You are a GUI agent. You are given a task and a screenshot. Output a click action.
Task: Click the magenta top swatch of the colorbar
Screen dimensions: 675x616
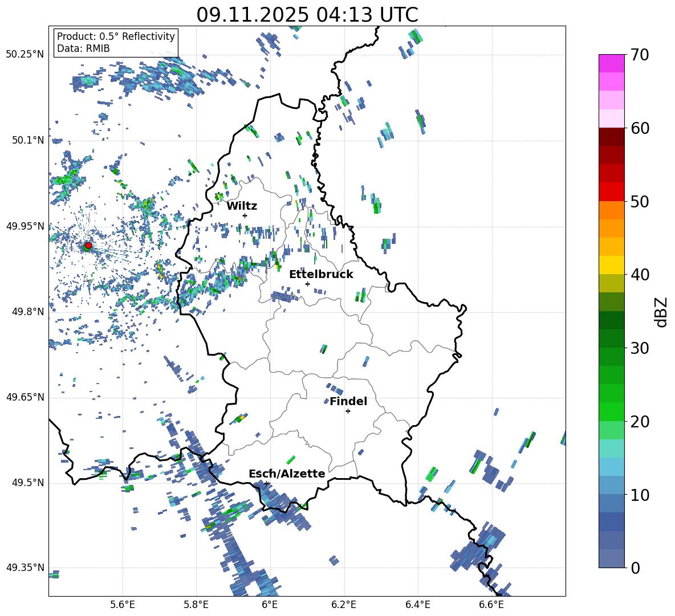pos(611,63)
